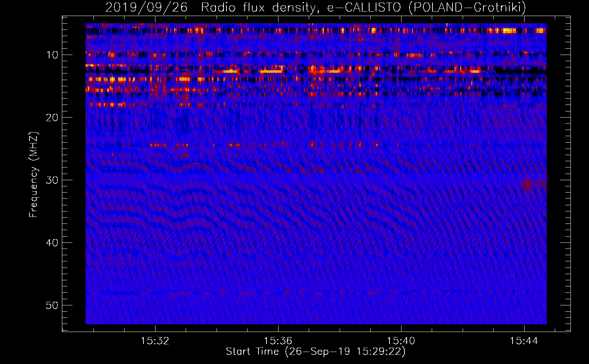Viewport: 589px width, 364px height.
Task: Click the 20 MHz frequency tick label
Action: [52, 118]
